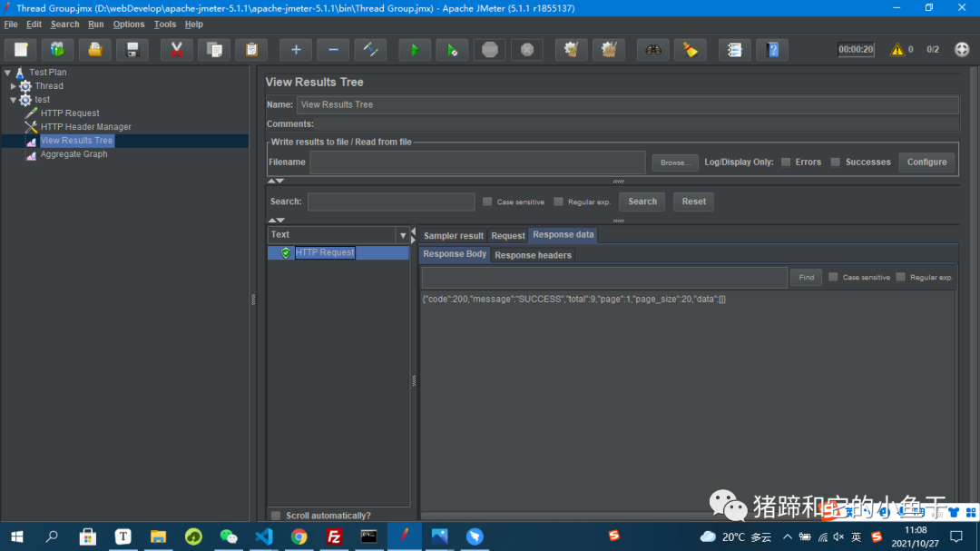This screenshot has height=551, width=980.
Task: Switch to Response data tab
Action: pyautogui.click(x=563, y=234)
